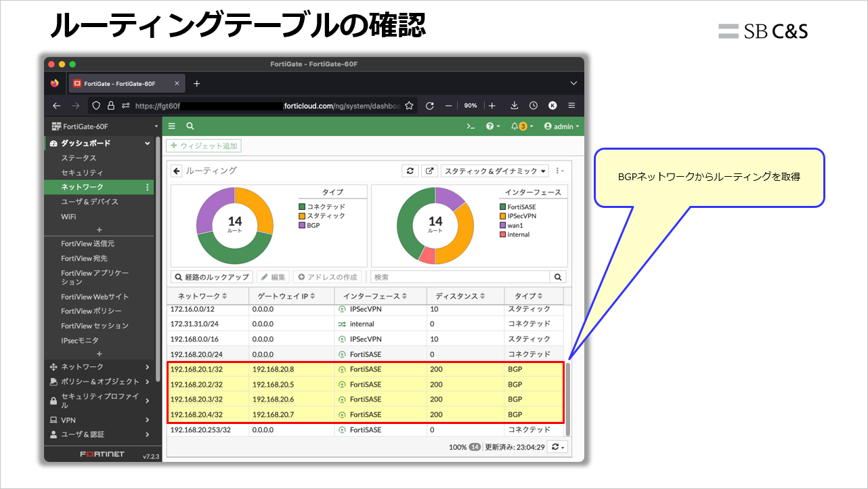Open routing widget in expanded view icon
868x489 pixels.
click(429, 171)
